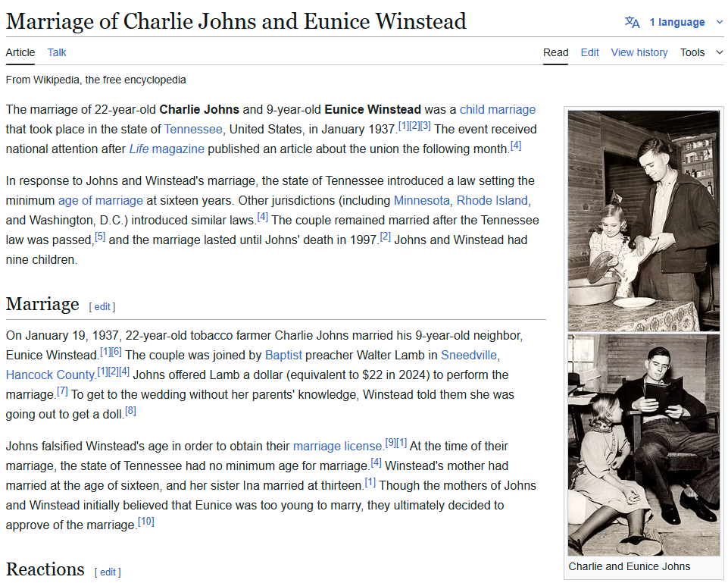Screen dimensions: 728x583
Task: Edit the Reactions section
Action: [108, 572]
